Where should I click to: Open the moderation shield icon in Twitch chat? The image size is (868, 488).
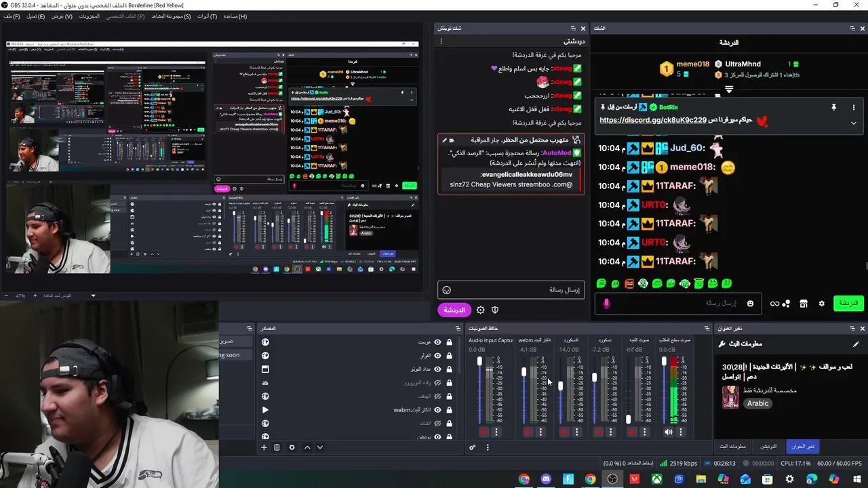click(x=495, y=310)
